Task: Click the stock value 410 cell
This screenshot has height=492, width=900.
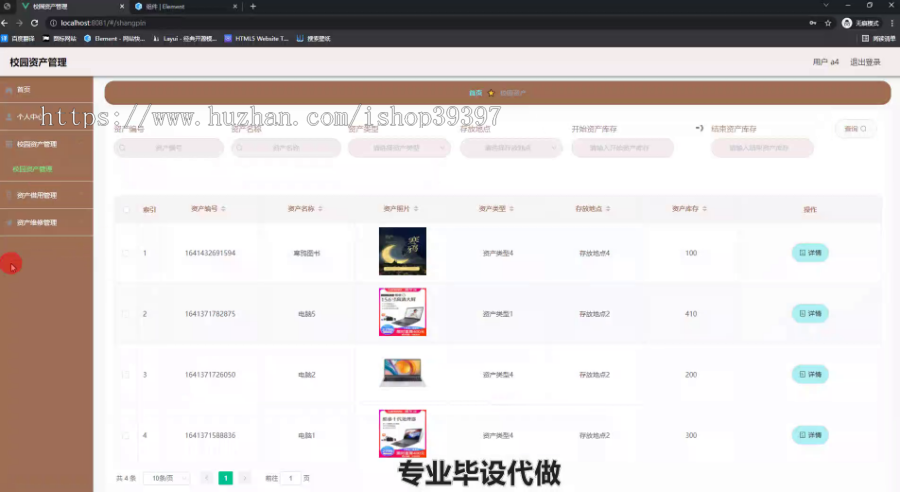Action: pyautogui.click(x=691, y=314)
